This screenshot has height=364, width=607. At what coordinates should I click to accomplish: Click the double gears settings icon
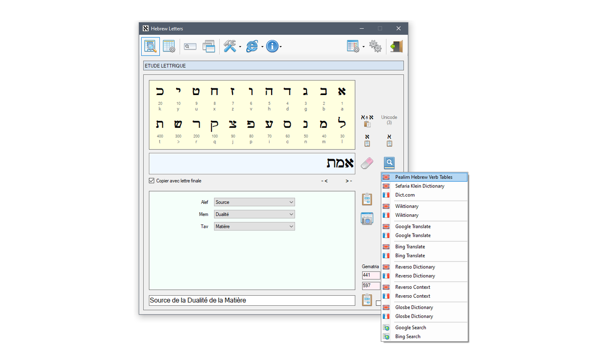(x=375, y=47)
